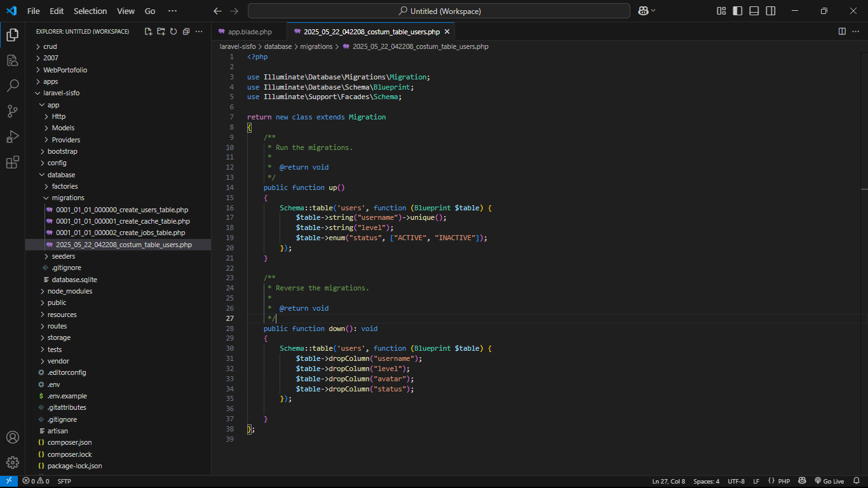
Task: Expand the node_modules folder
Action: point(69,291)
